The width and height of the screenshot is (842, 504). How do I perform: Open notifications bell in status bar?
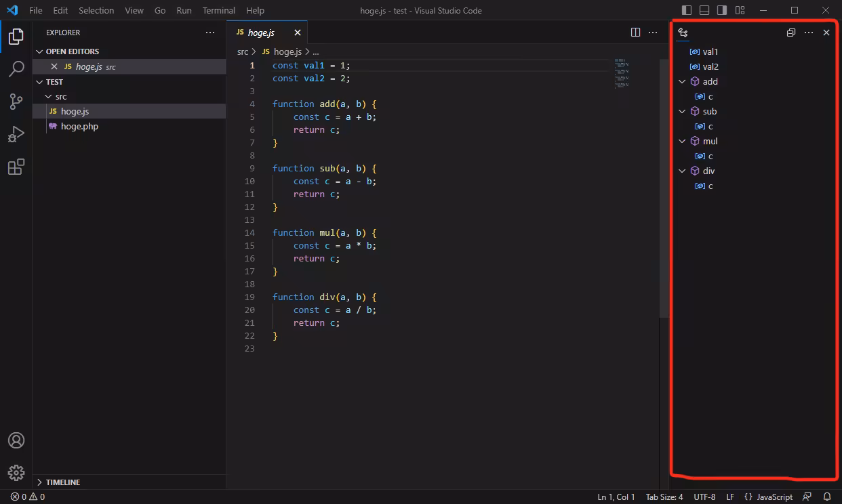827,497
